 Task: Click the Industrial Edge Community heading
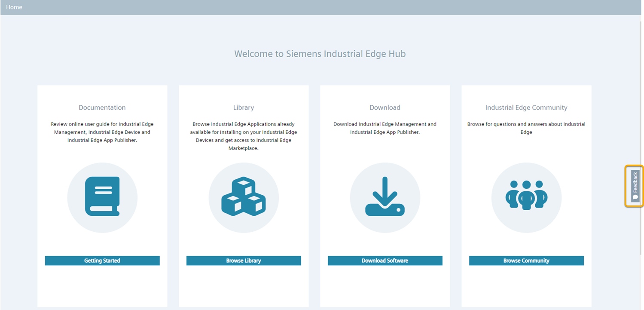(526, 107)
